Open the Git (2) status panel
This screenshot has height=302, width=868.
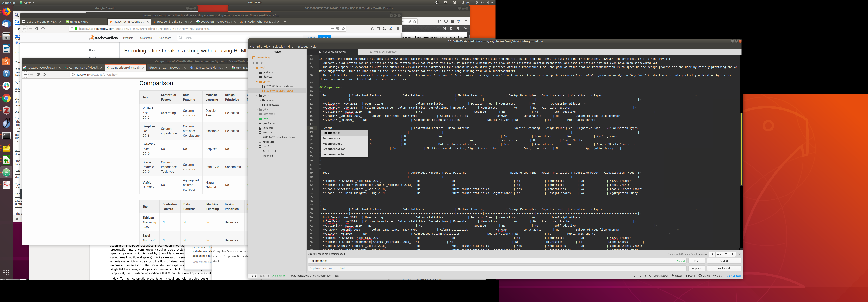coord(718,276)
